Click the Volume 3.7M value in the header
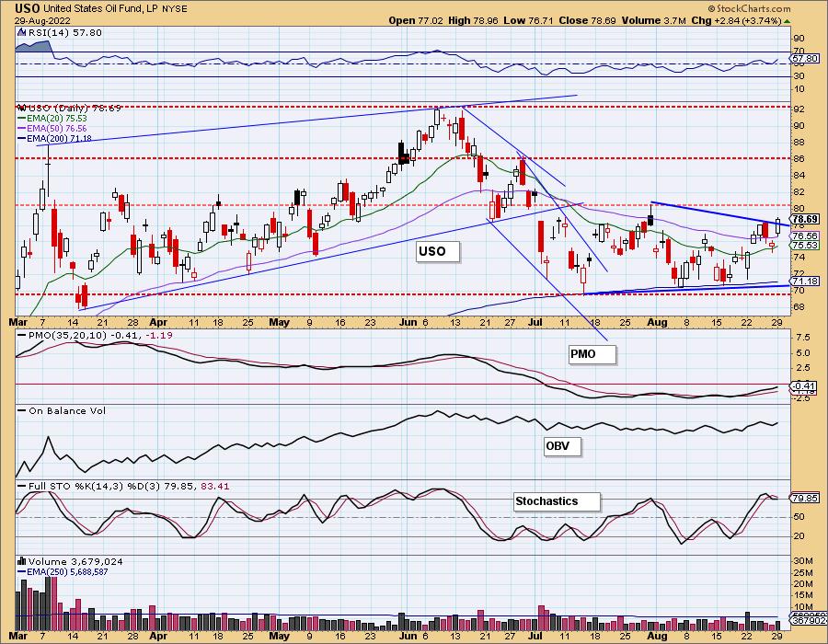Screen dimensions: 828x644 click(654, 20)
